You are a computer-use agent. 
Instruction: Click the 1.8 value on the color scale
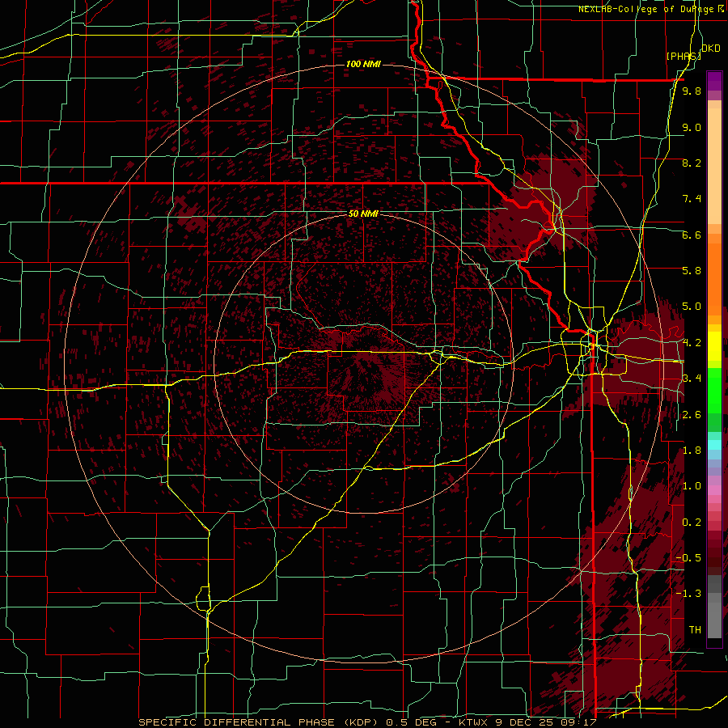(x=692, y=451)
